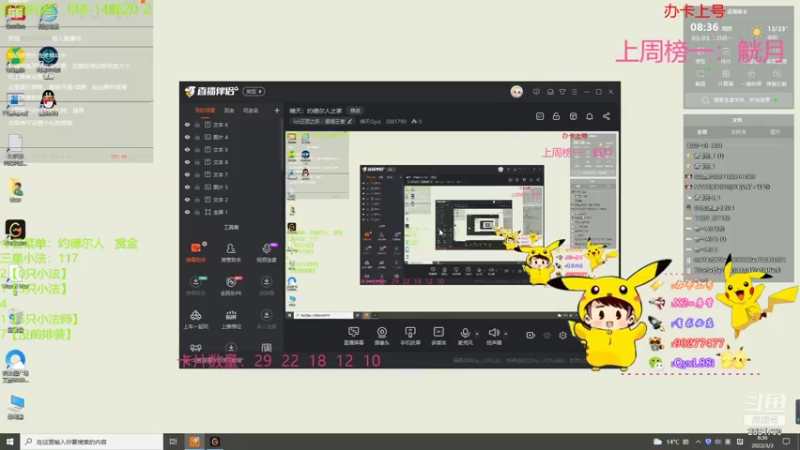800x450 pixels.
Task: Hide the 文本 9 layer via eye icon
Action: click(187, 149)
